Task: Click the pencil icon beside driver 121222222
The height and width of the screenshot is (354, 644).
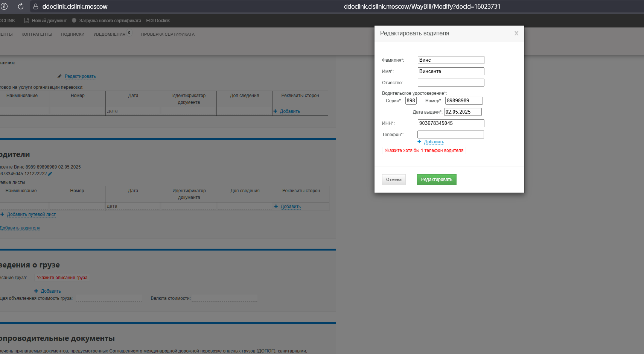Action: click(50, 174)
